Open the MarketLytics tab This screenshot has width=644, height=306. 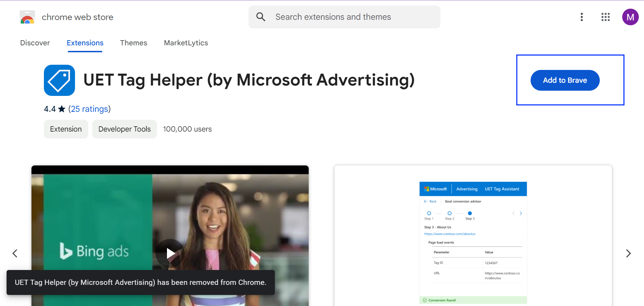click(x=186, y=43)
